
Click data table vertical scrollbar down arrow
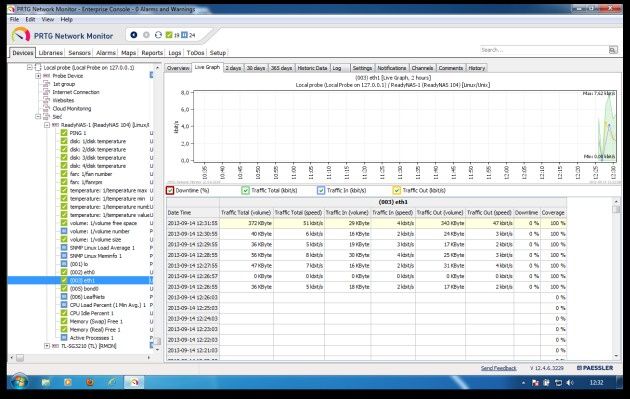[616, 356]
